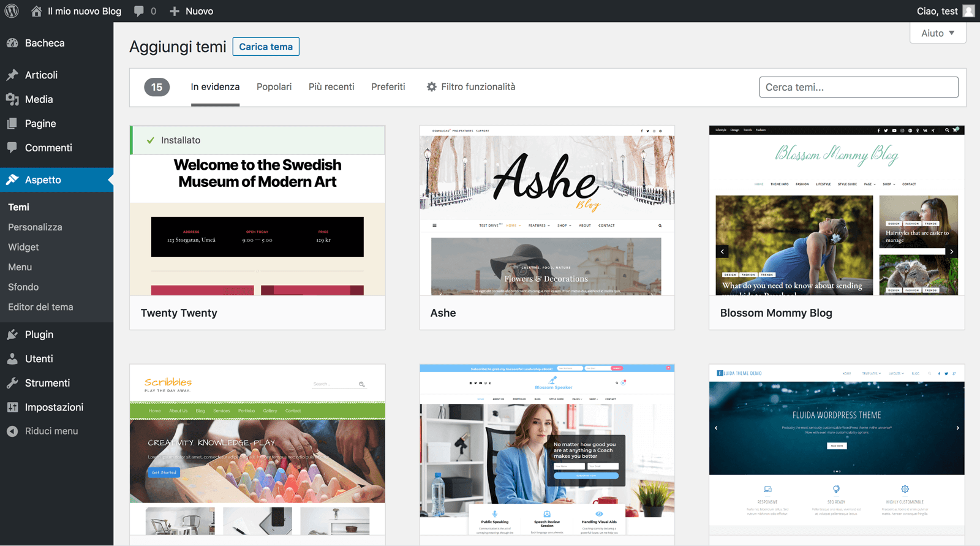The image size is (980, 546).
Task: Open Filtro funzionalità filter options
Action: pyautogui.click(x=470, y=87)
